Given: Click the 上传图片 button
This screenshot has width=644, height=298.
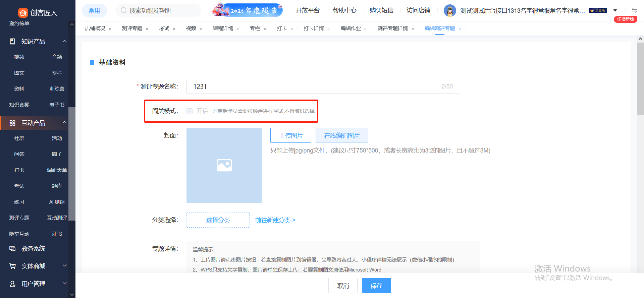Looking at the screenshot, I should point(291,135).
